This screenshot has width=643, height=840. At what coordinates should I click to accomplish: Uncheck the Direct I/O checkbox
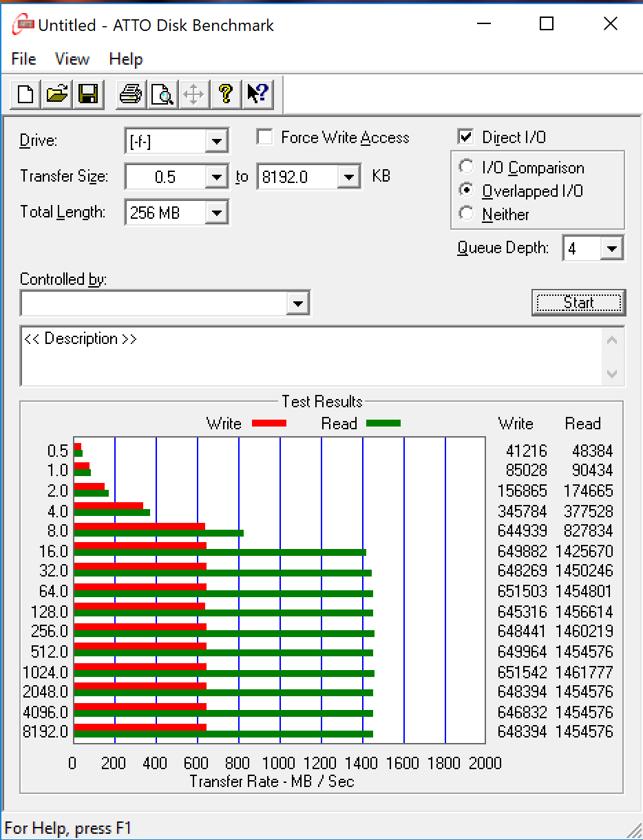pyautogui.click(x=466, y=137)
